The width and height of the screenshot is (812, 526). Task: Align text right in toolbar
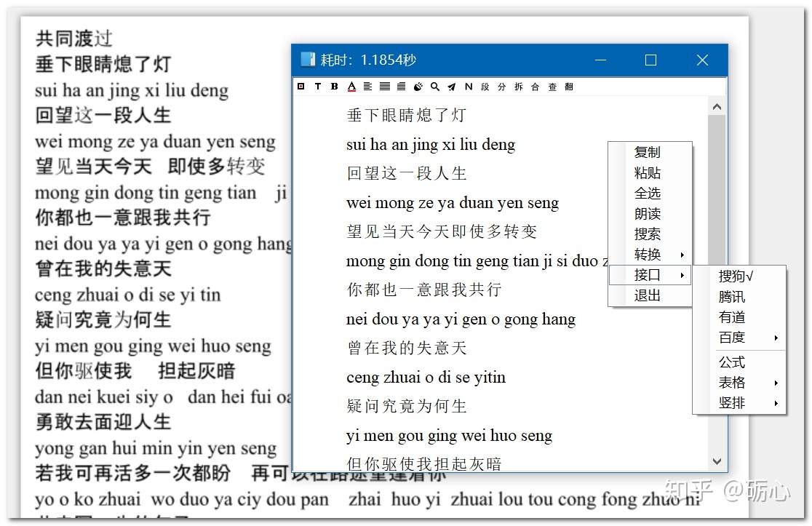[402, 87]
